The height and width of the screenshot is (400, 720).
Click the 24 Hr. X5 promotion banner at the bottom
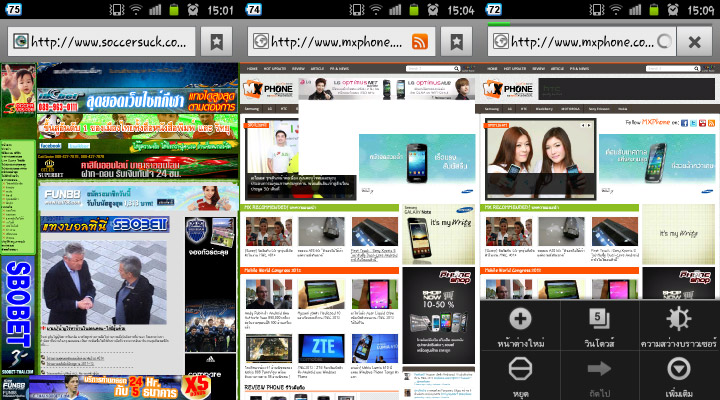click(120, 387)
